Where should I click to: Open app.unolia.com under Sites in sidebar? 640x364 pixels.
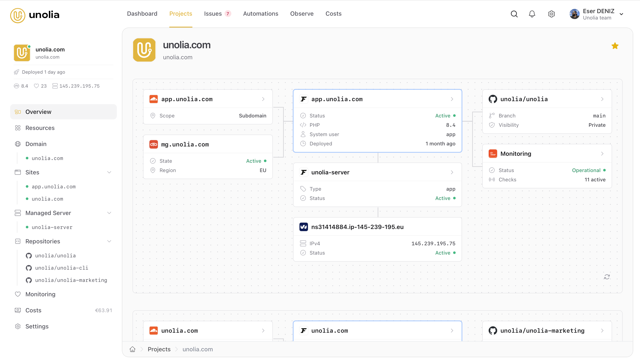click(x=54, y=186)
